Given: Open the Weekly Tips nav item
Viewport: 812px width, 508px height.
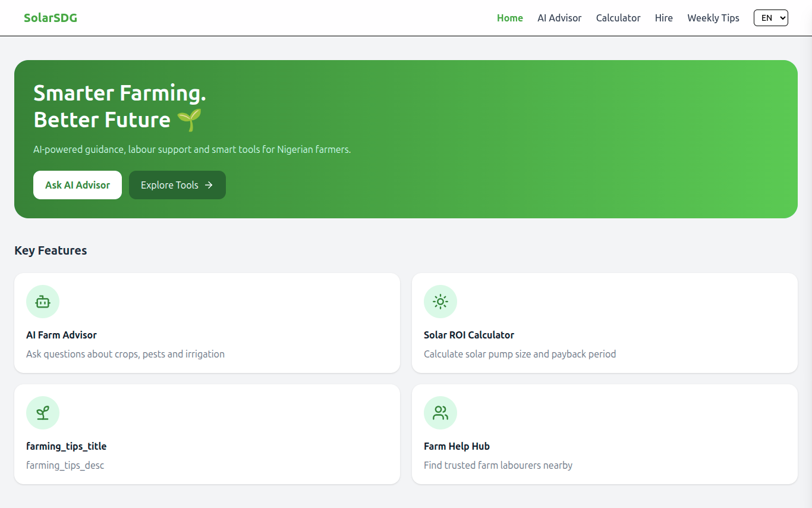Looking at the screenshot, I should click(x=713, y=18).
